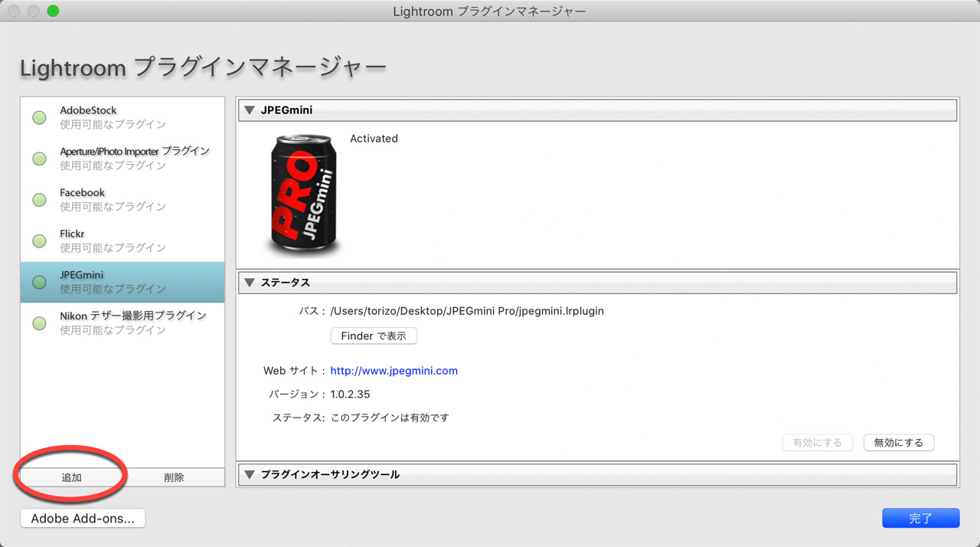
Task: Click the Activated label
Action: tap(374, 139)
